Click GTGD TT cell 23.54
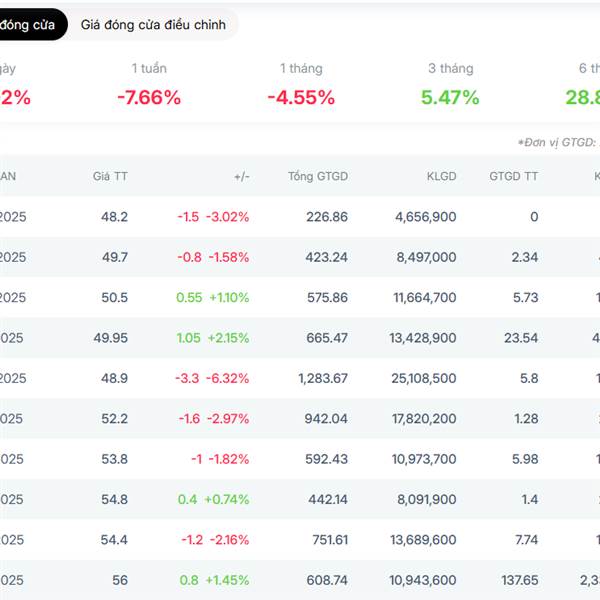600x600 pixels. click(x=521, y=338)
